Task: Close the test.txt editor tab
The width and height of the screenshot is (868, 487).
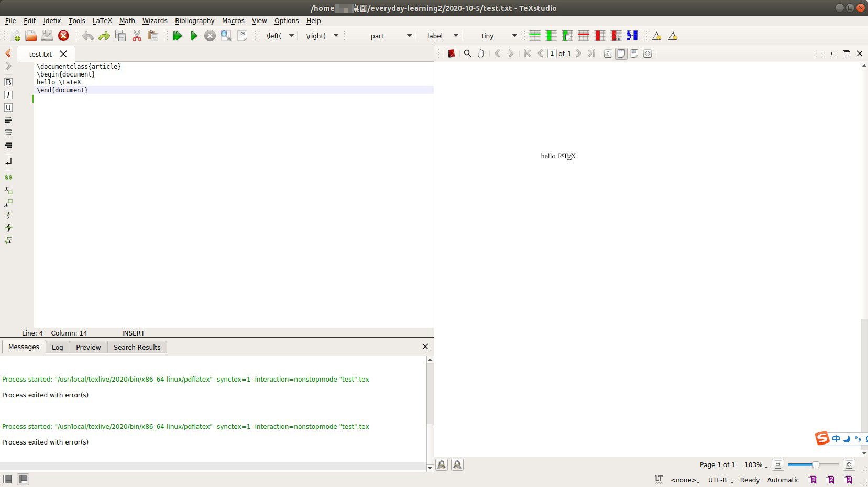Action: 63,54
